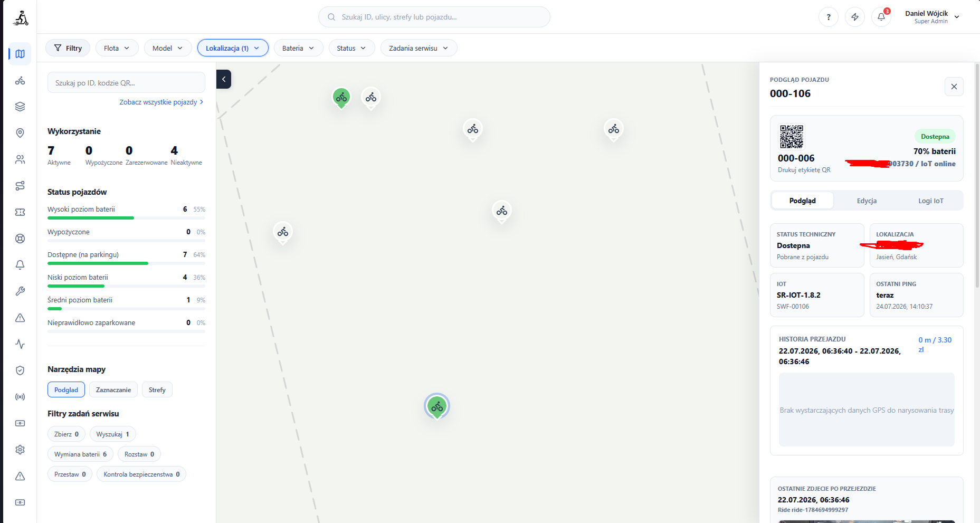Select the green highlighted bike marker

[x=437, y=406]
